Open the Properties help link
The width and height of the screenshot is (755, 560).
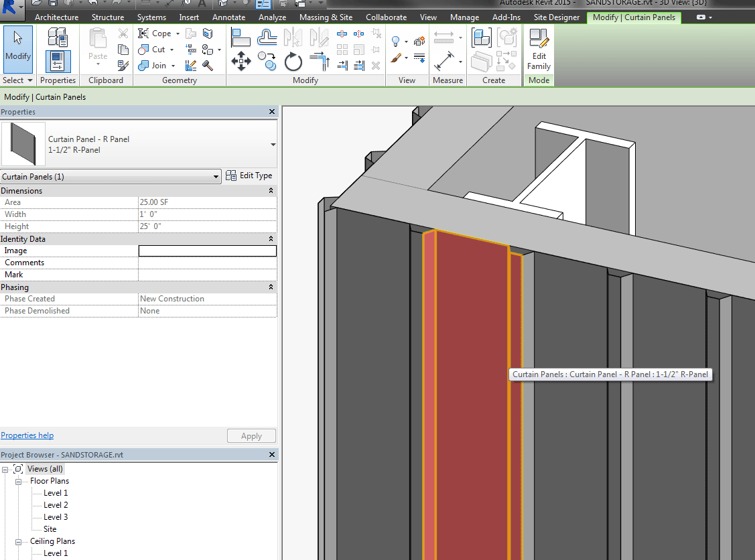pyautogui.click(x=27, y=435)
